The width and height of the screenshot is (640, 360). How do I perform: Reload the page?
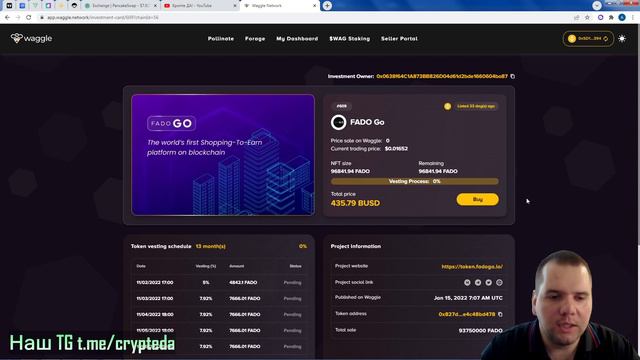[29, 18]
